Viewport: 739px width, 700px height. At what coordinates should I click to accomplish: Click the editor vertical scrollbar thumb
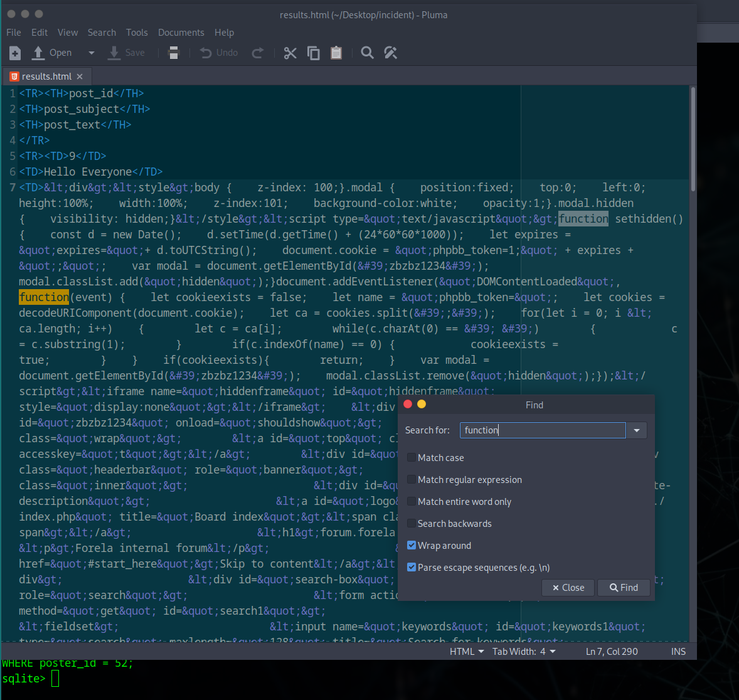pos(693,139)
